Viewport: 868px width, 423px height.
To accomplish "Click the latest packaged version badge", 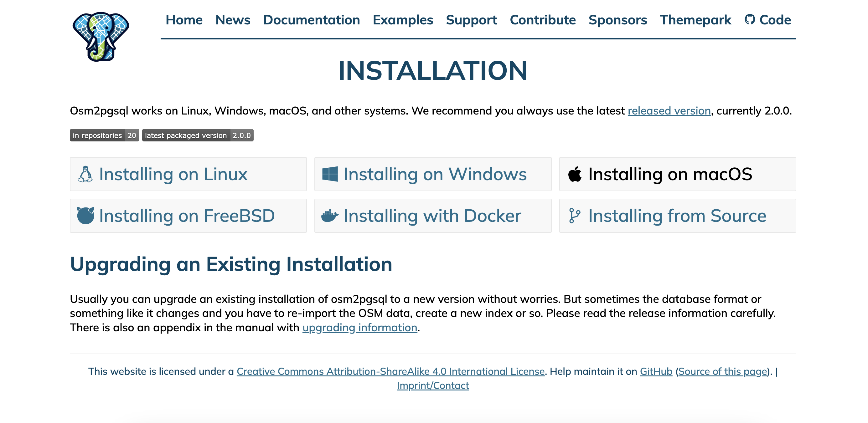I will (198, 135).
